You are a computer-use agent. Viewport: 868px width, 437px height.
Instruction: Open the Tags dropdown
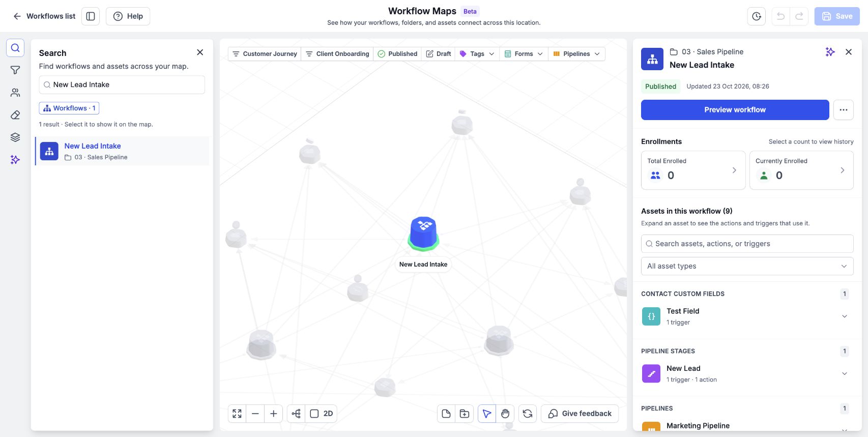point(477,54)
